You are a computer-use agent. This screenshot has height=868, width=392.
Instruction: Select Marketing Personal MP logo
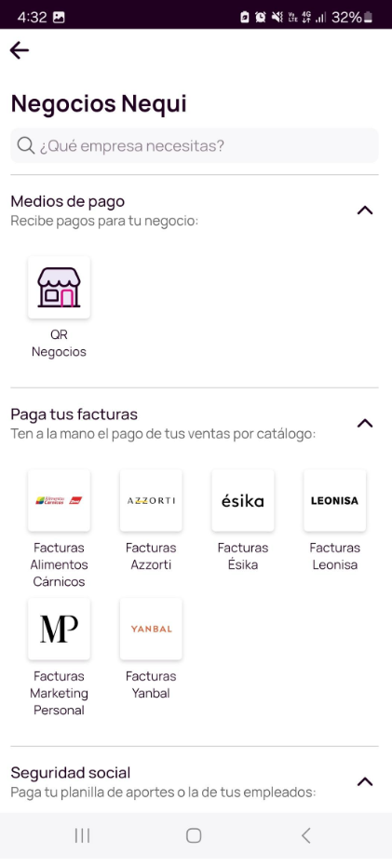(x=59, y=629)
